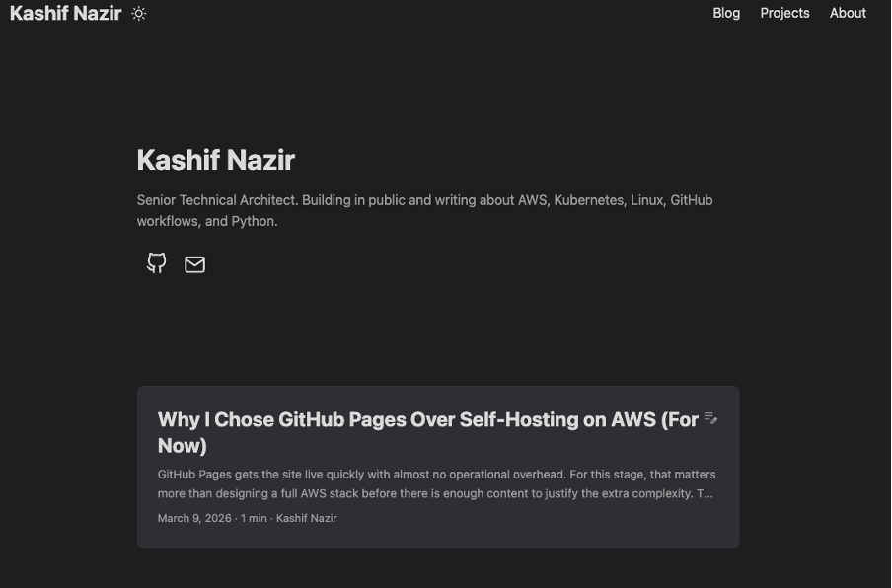Open the Blog page in navigation

pos(726,13)
